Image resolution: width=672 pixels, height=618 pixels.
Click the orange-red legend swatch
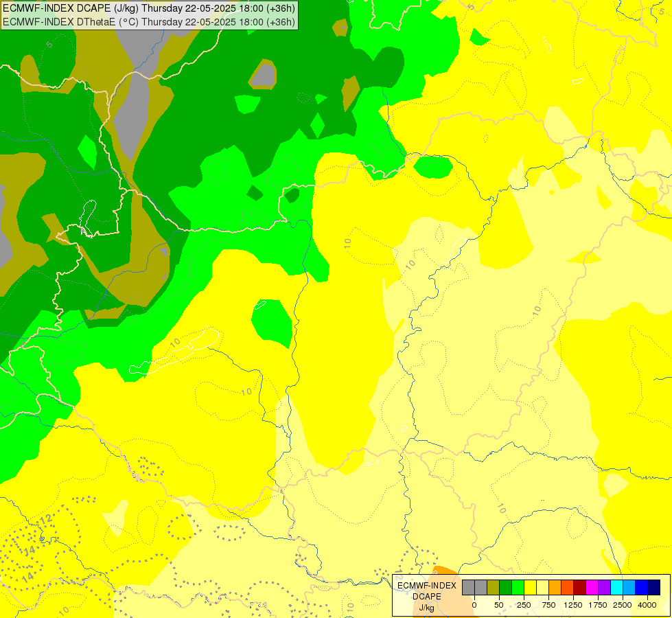click(568, 588)
